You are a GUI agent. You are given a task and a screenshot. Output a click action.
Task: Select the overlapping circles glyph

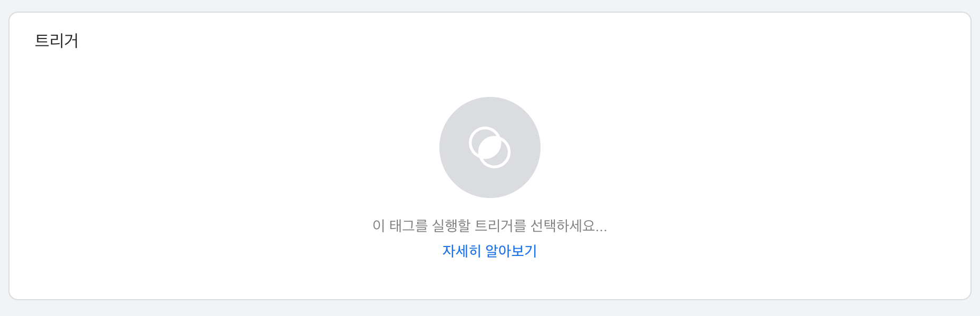click(490, 147)
